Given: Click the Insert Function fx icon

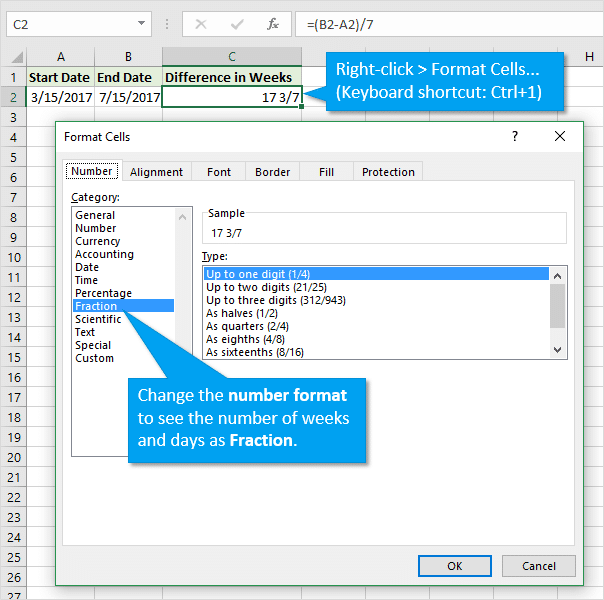Looking at the screenshot, I should point(272,23).
